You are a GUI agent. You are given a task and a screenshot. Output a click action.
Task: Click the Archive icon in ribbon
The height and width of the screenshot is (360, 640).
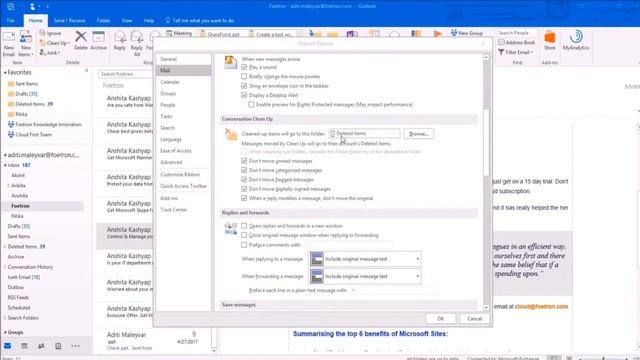(x=98, y=37)
